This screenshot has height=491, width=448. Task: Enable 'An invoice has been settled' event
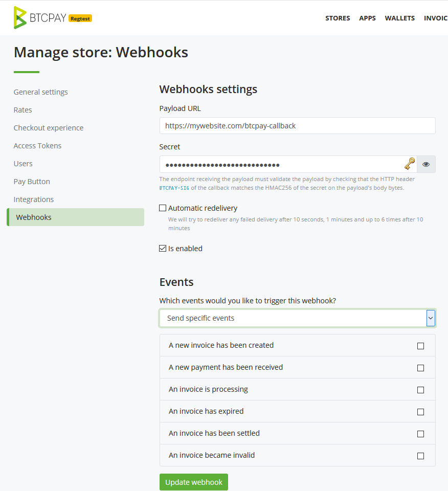420,434
